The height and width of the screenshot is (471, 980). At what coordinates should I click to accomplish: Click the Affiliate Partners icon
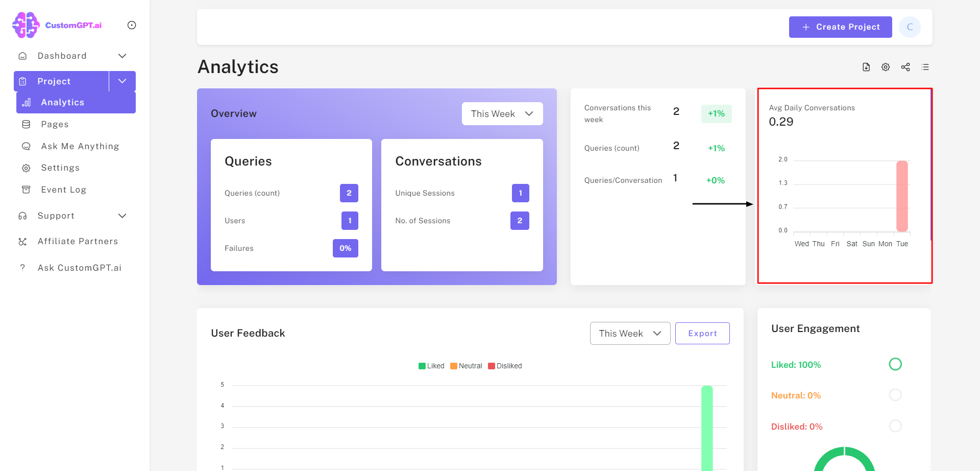click(22, 241)
